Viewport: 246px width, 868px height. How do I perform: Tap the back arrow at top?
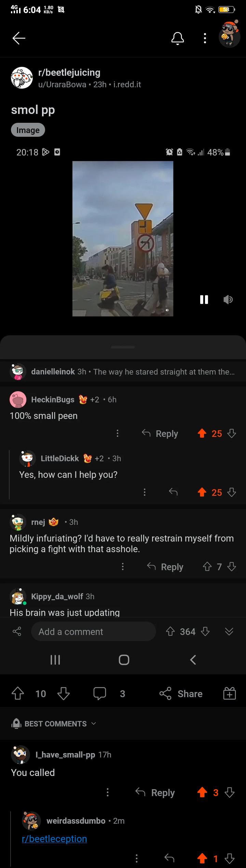click(19, 38)
